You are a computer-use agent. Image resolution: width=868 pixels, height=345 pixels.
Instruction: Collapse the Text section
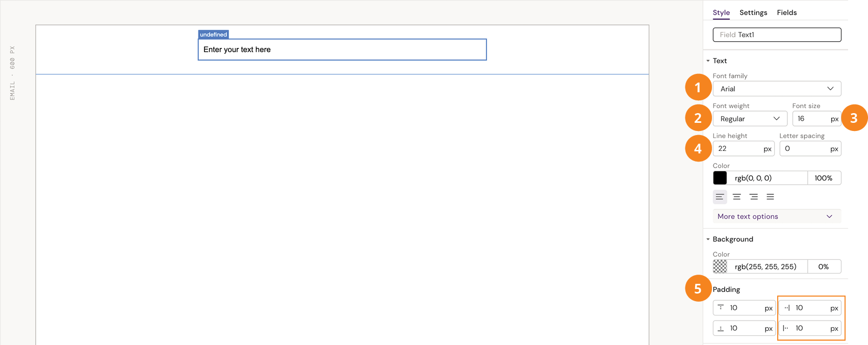tap(708, 60)
